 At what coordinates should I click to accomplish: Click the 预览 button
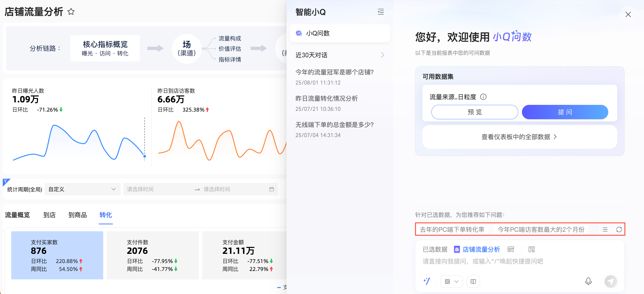(x=474, y=112)
